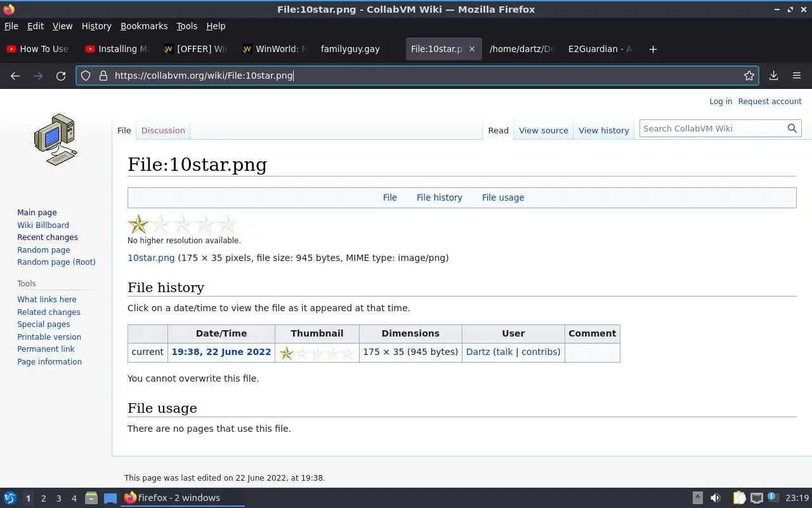Screen dimensions: 812x508
Task: Open the network tray icon
Action: (x=756, y=498)
